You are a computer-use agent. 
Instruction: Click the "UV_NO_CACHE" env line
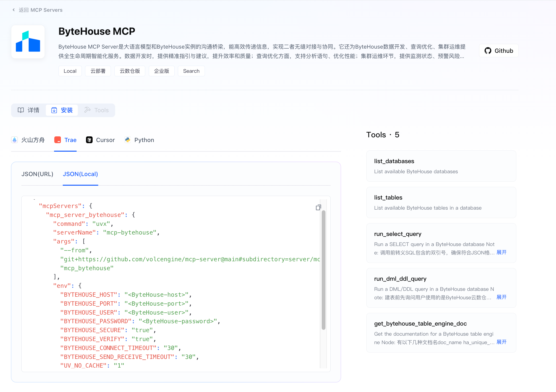click(92, 365)
